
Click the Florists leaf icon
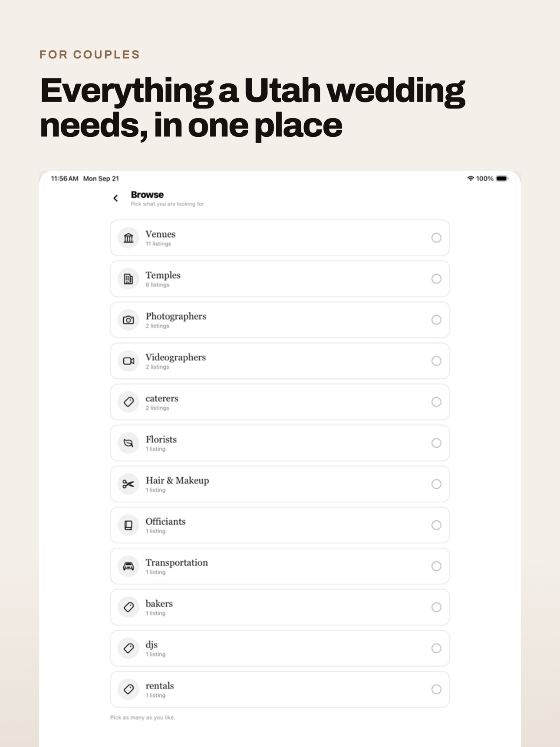(x=128, y=443)
